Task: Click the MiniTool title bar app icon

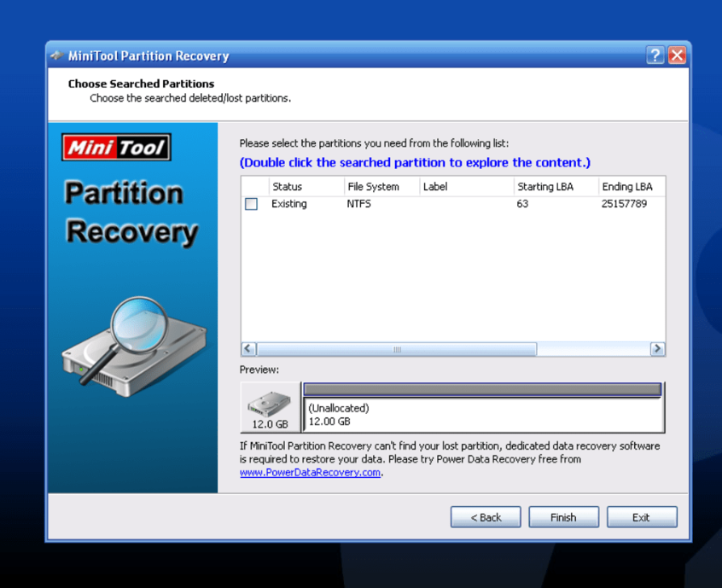Action: coord(57,55)
